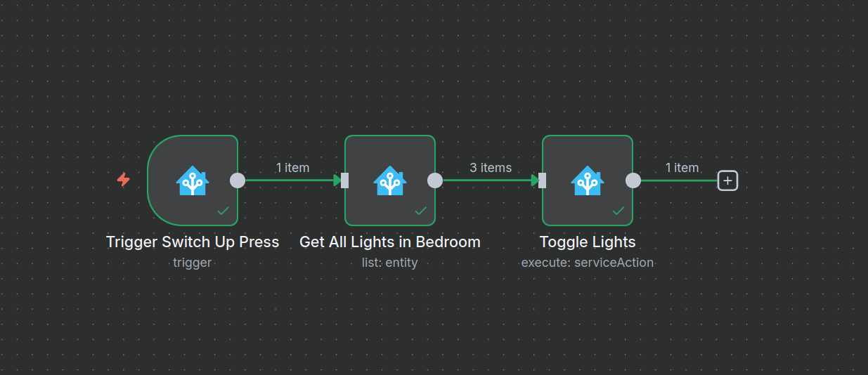Click the success checkmark on Toggle Lights node
868x375 pixels.
618,210
